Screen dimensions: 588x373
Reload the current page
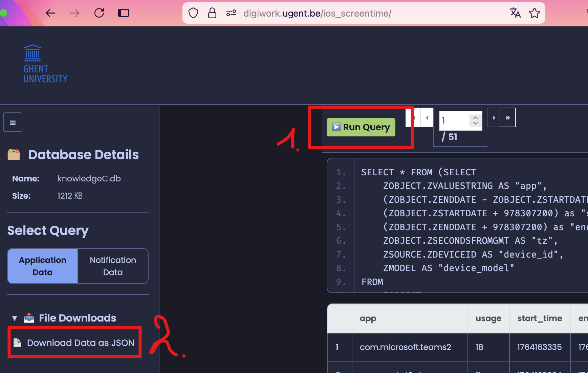99,13
